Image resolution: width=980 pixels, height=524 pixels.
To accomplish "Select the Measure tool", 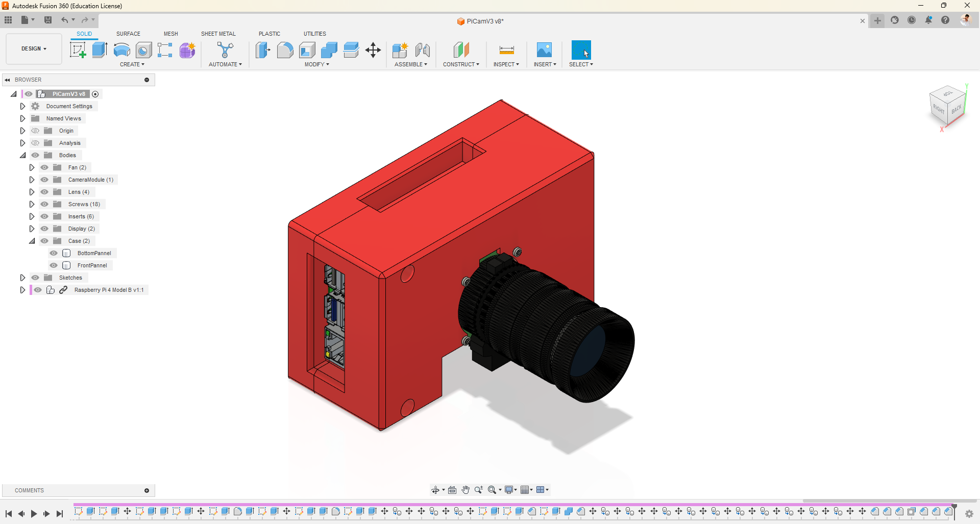I will click(x=506, y=50).
